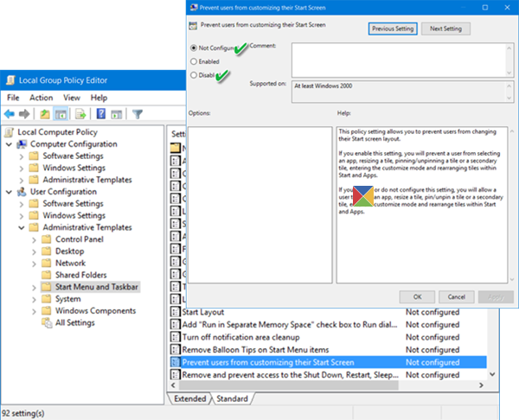This screenshot has width=519, height=420.
Task: Toggle the Show/Hide Action Pane icon
Action: pos(117,114)
